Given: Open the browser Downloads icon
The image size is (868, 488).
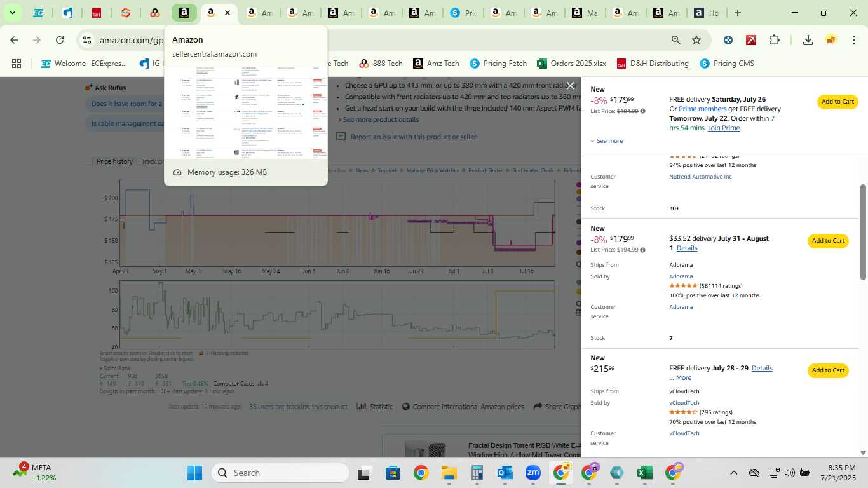Looking at the screenshot, I should pos(808,40).
